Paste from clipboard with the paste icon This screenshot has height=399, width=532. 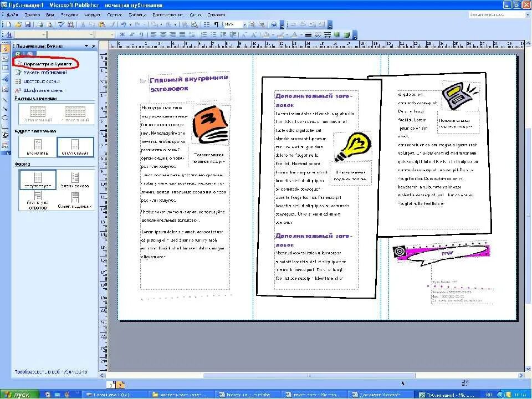click(x=102, y=24)
